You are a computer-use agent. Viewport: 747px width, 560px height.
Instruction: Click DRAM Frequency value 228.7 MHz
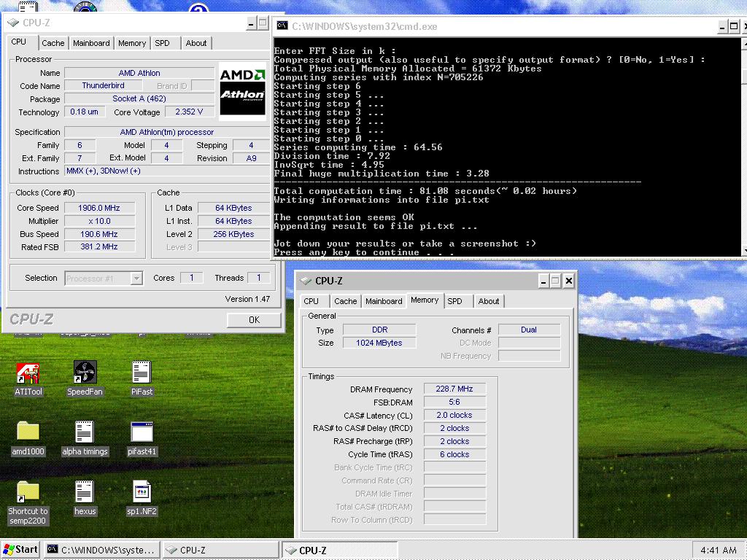[454, 389]
